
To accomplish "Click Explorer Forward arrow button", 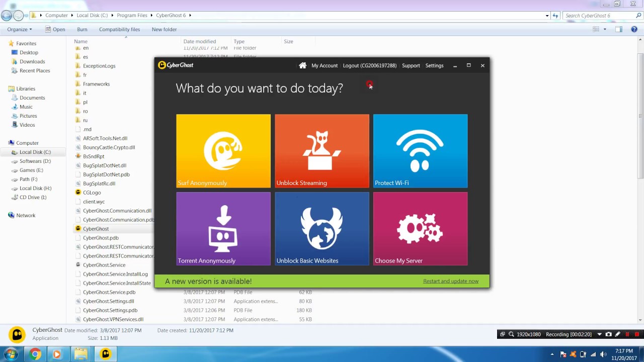I will tap(18, 16).
